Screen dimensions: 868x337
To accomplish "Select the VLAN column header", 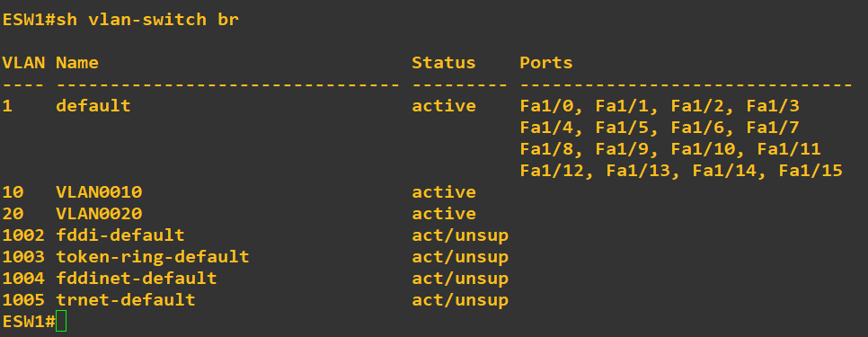I will point(23,63).
